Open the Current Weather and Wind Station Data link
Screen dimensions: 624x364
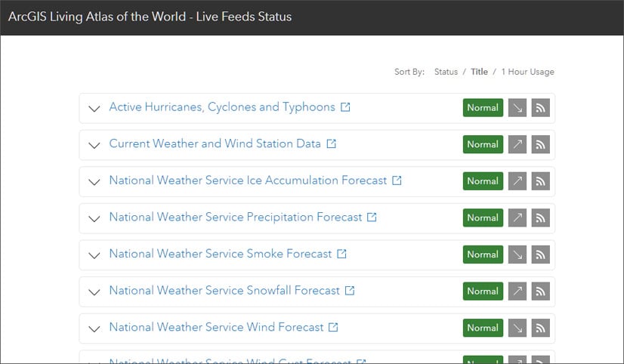point(215,143)
